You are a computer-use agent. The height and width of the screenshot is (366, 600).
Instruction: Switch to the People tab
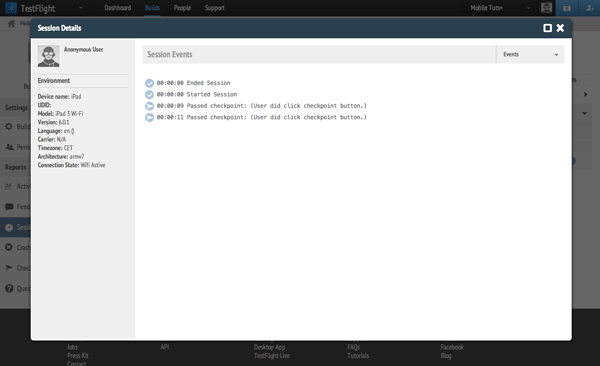point(182,8)
